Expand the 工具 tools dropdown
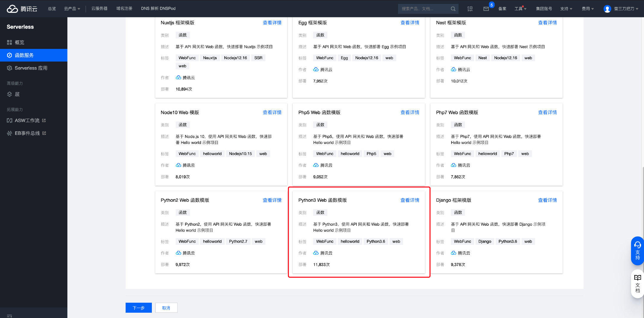Image resolution: width=644 pixels, height=318 pixels. tap(520, 9)
